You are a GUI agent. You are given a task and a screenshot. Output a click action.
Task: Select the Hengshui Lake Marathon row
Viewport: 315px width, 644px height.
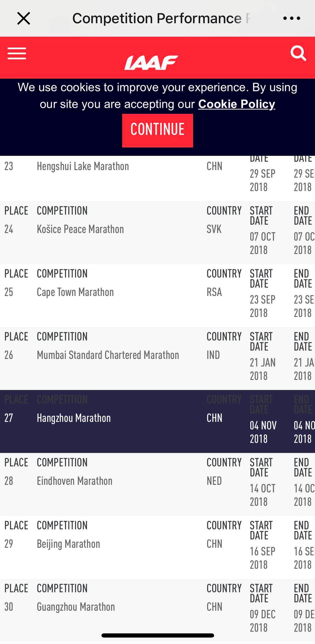coord(157,178)
